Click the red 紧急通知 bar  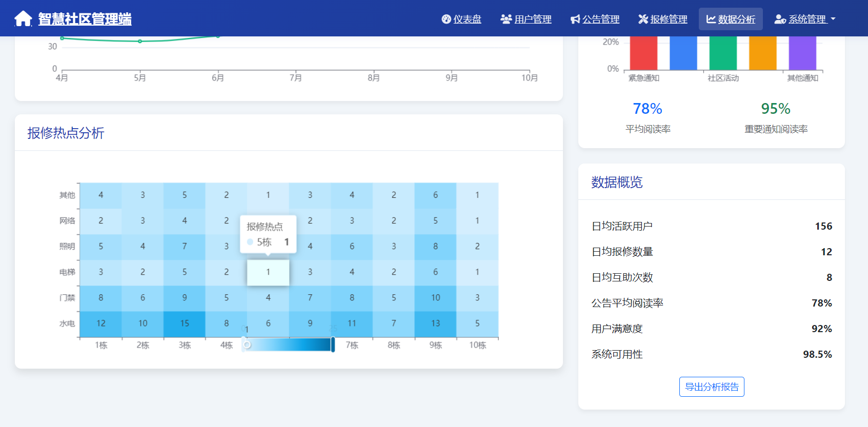tap(643, 53)
